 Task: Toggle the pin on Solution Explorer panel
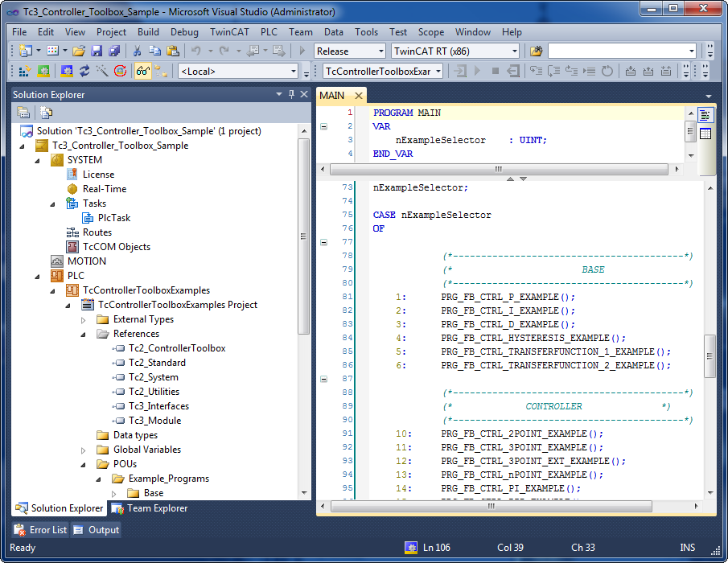pos(291,94)
